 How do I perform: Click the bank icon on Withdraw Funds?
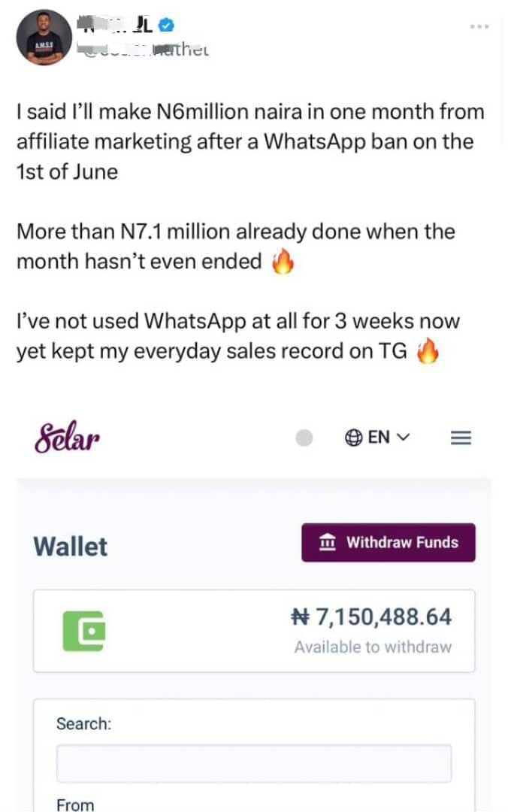click(328, 542)
